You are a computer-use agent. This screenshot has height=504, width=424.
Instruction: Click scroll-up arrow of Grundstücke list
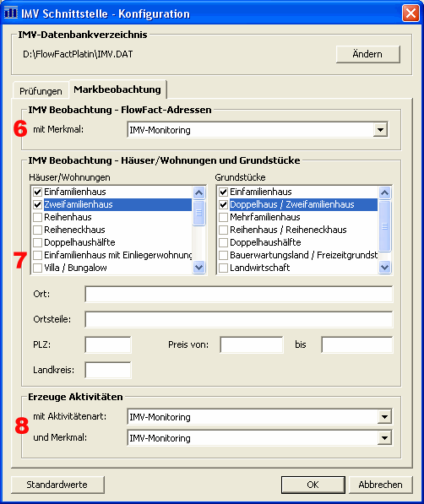(x=385, y=192)
